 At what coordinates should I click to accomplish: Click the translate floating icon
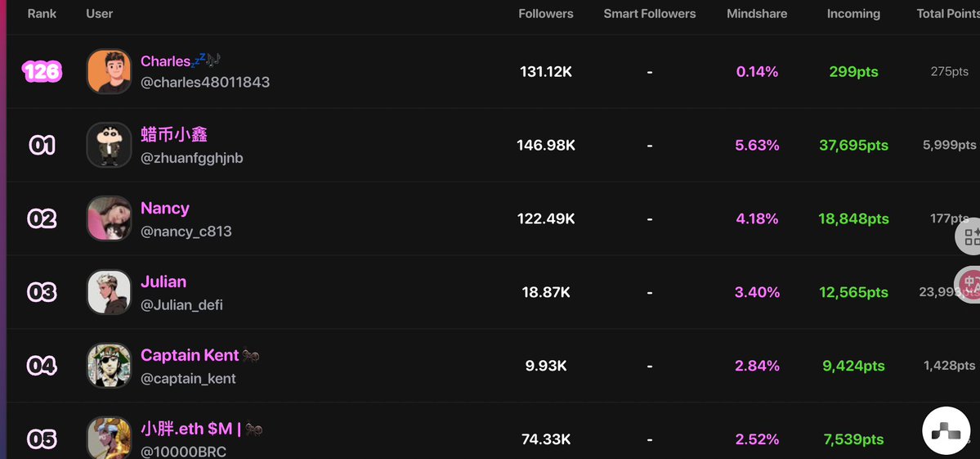click(x=969, y=284)
